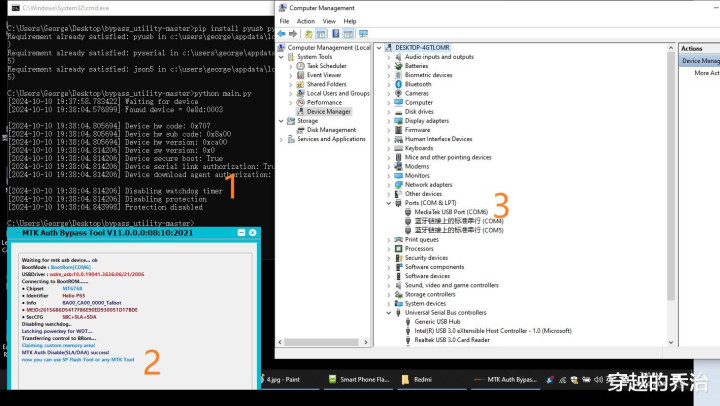Viewport: 720px width, 406px height.
Task: Collapse the Ports (COM & LPT) node
Action: pos(389,203)
